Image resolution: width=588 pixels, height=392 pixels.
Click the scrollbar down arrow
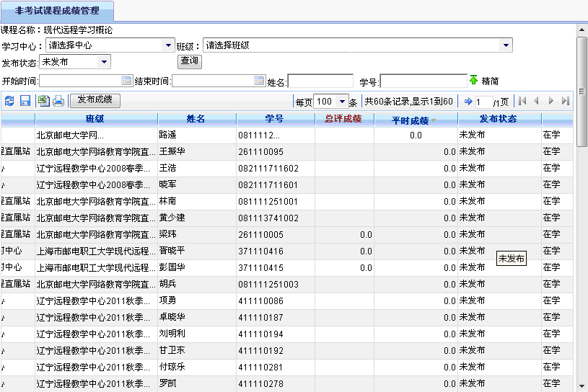pos(582,386)
